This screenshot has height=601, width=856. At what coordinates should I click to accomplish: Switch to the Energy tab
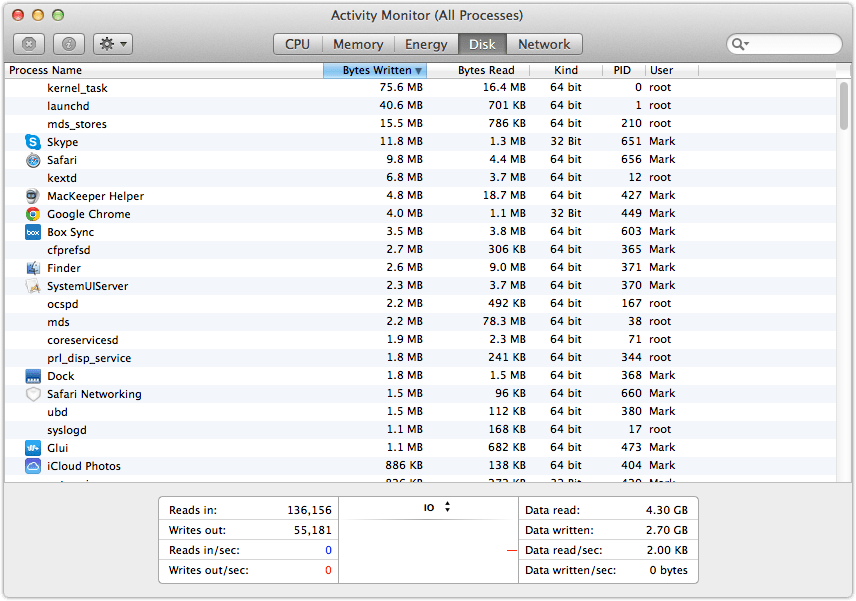tap(426, 44)
